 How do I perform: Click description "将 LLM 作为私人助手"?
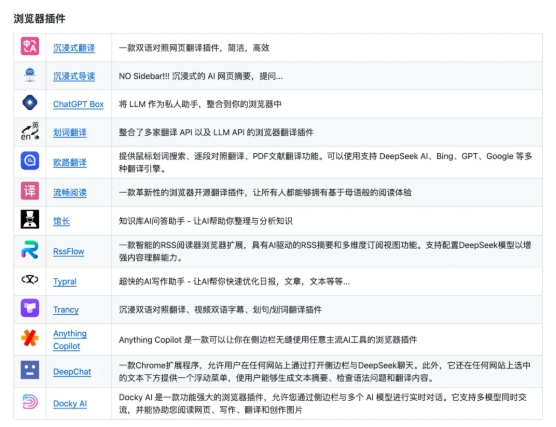[200, 104]
